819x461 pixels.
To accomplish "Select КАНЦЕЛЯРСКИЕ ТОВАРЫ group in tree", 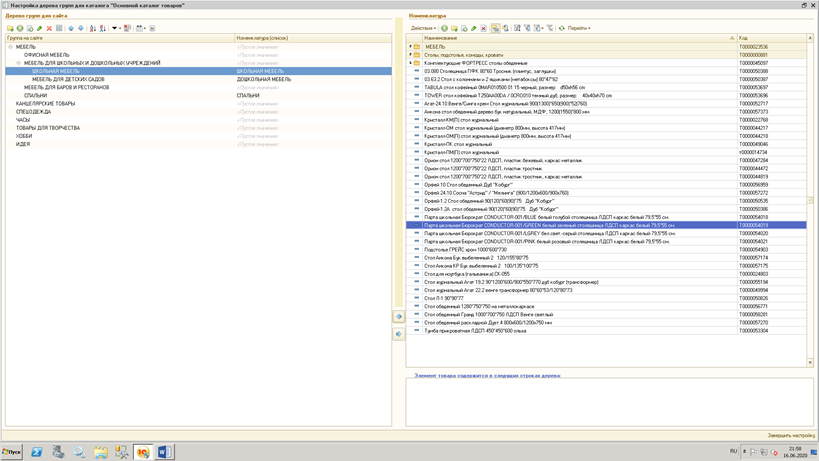I will (x=45, y=103).
